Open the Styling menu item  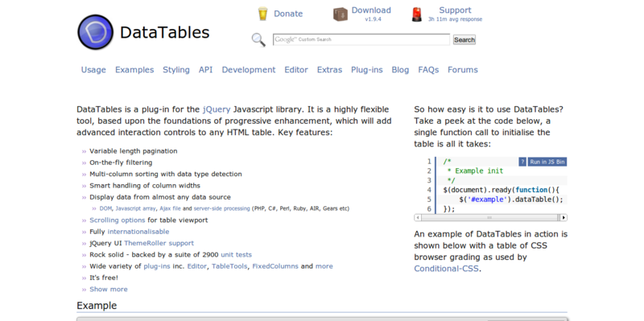pyautogui.click(x=176, y=70)
